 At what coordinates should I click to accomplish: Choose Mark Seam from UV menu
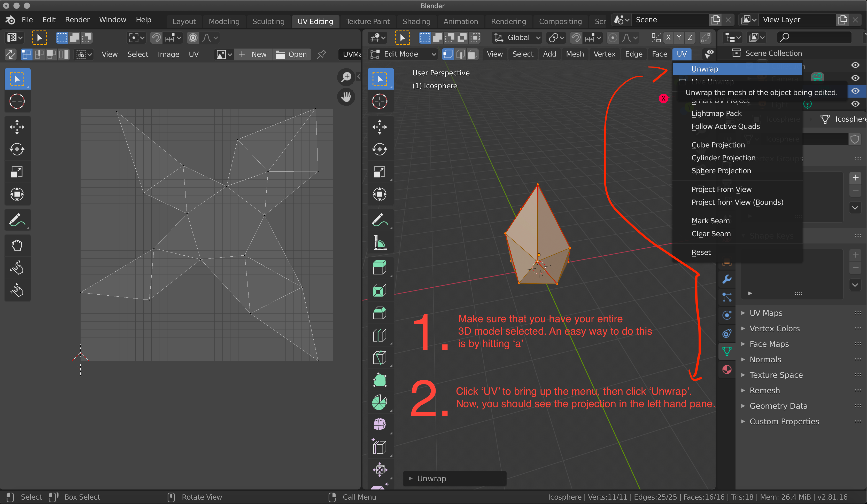pos(737,221)
